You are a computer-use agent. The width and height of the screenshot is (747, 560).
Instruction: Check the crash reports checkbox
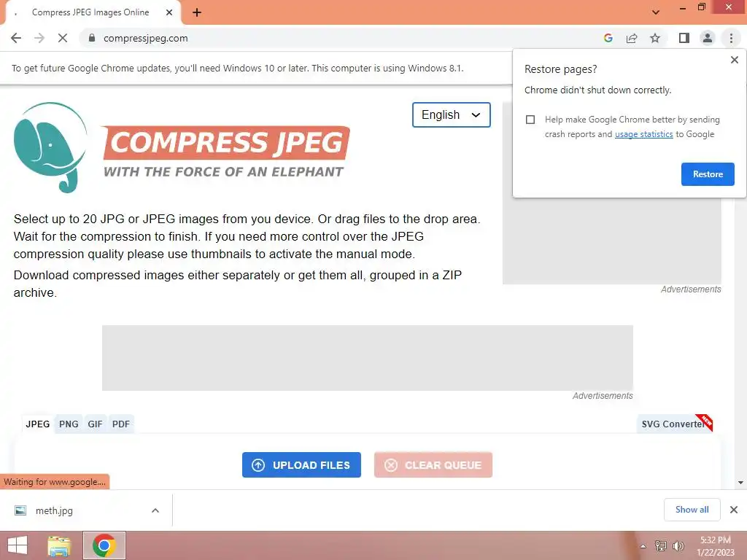click(530, 120)
